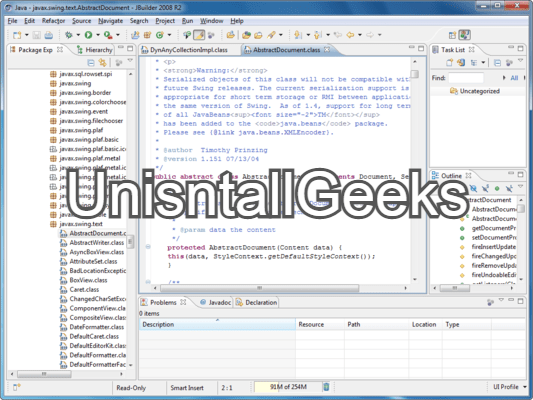The image size is (533, 400).
Task: Open the Run configurations dropdown arrow
Action: pyautogui.click(x=98, y=35)
